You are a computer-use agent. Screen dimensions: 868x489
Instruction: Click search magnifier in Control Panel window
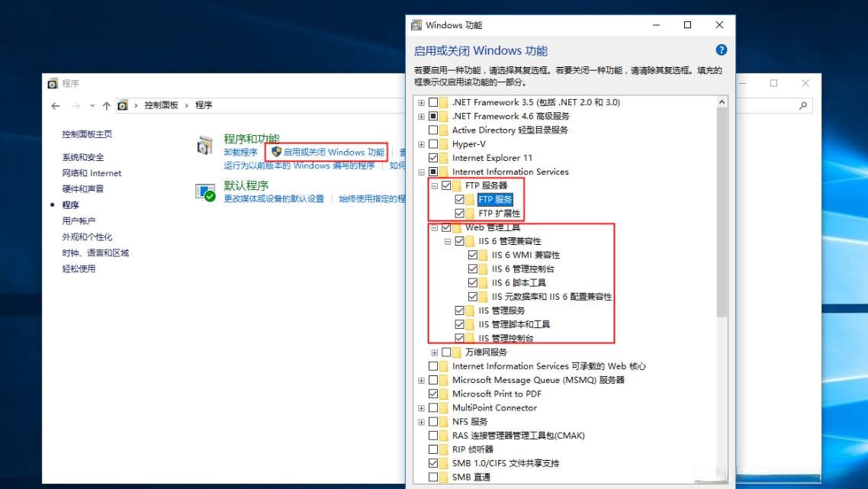pos(802,105)
